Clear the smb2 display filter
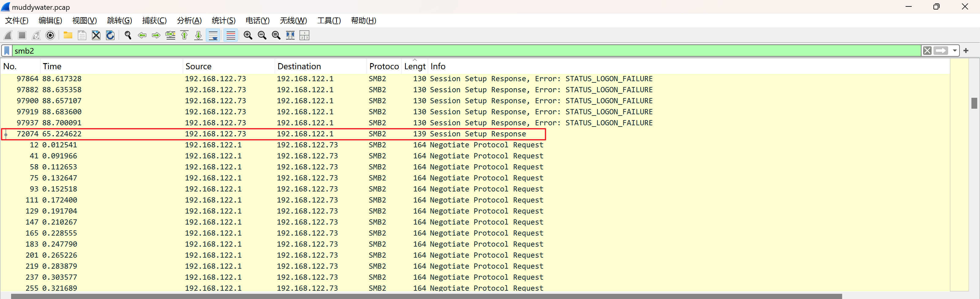 [927, 51]
